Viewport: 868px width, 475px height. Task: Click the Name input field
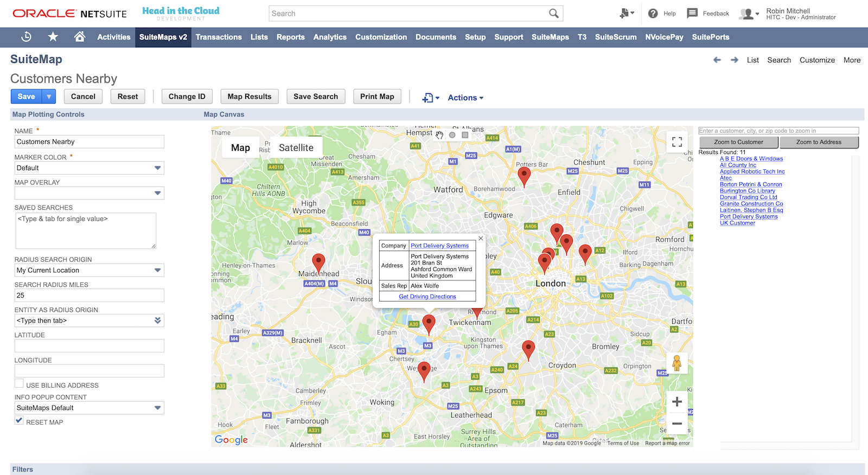89,142
